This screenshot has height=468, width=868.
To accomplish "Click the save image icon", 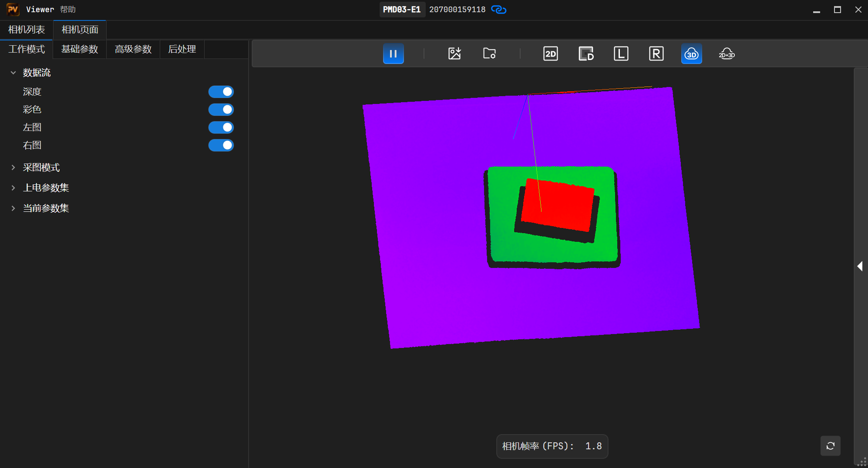I will (454, 54).
